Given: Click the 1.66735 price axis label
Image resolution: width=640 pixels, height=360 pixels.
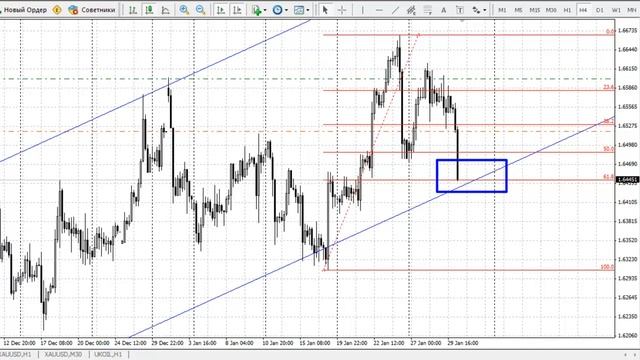Looking at the screenshot, I should coord(628,30).
